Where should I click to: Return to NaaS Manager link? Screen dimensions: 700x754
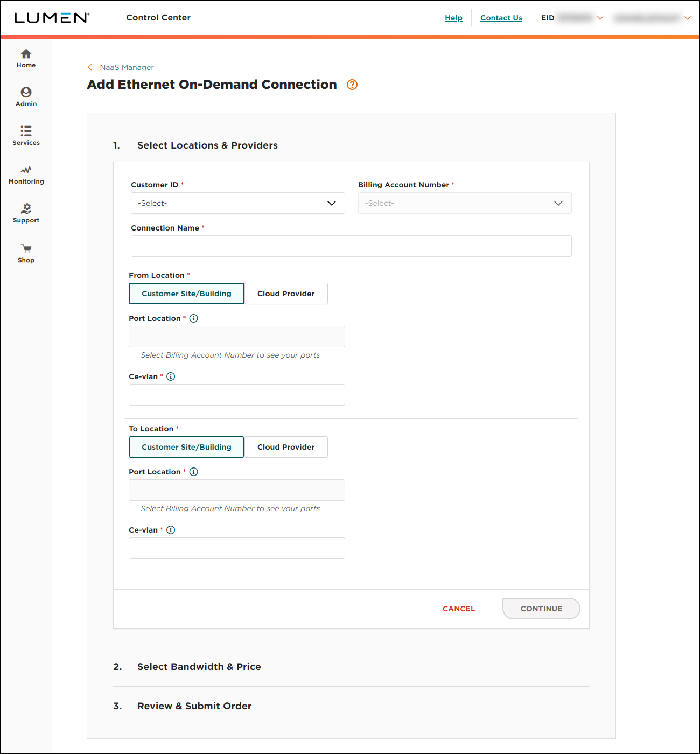pos(127,67)
